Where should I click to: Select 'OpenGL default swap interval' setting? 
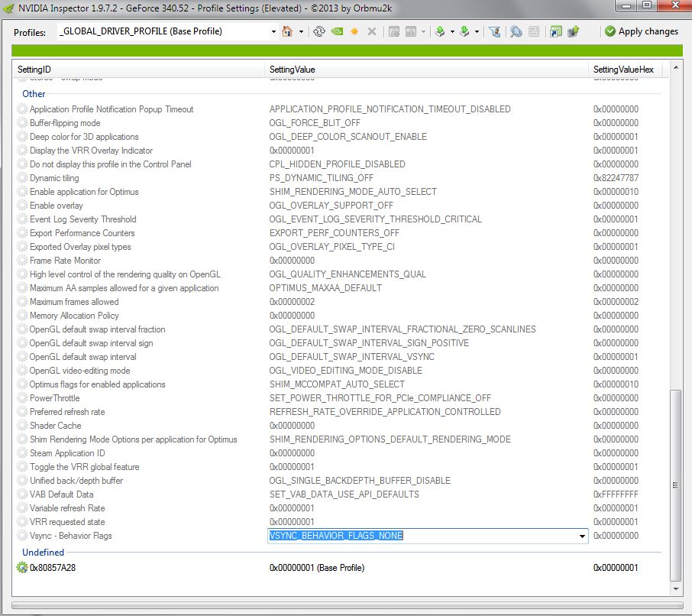83,357
